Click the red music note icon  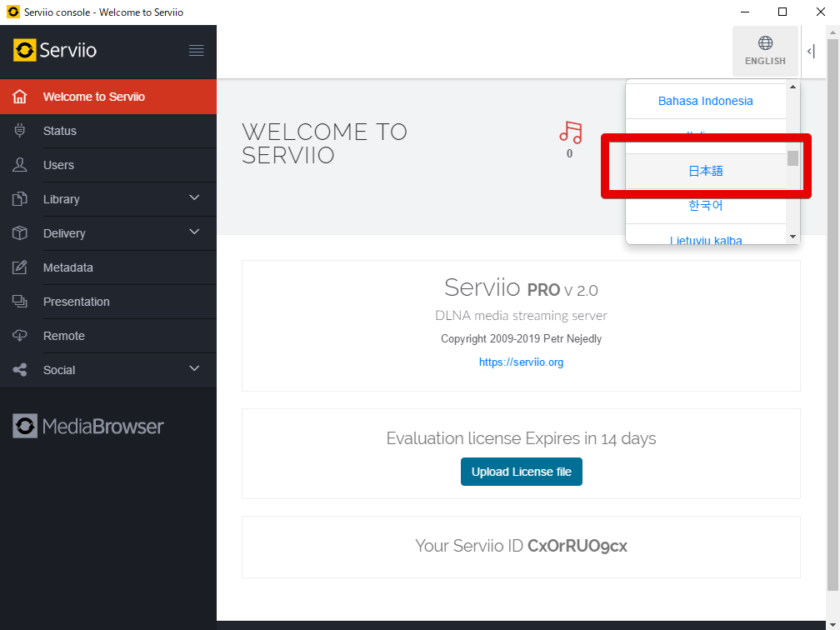(x=571, y=132)
